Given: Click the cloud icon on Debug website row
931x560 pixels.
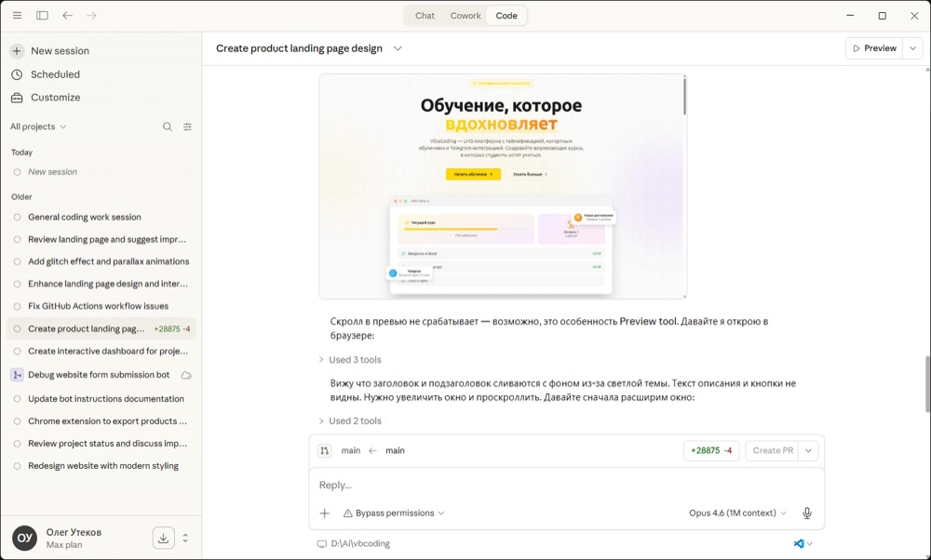Looking at the screenshot, I should [x=186, y=375].
